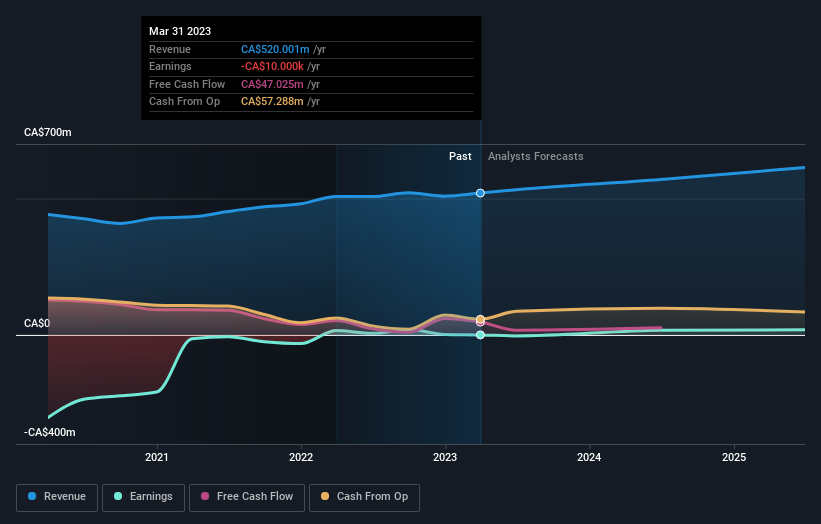This screenshot has height=524, width=821.
Task: Toggle the Free Cash Flow legend button
Action: click(x=247, y=497)
